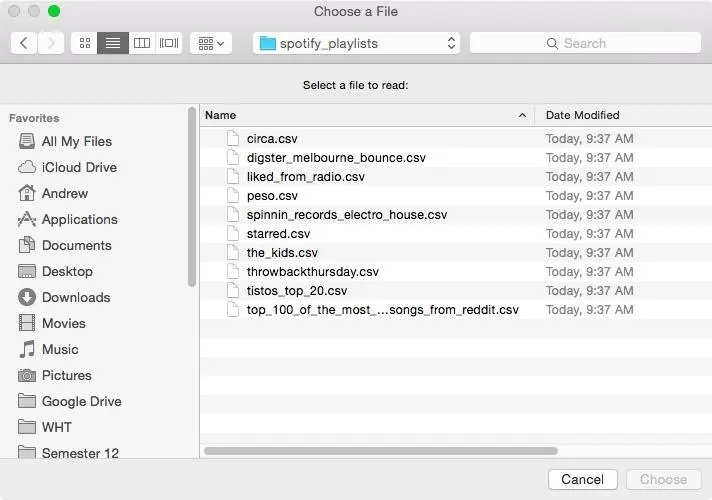712x500 pixels.
Task: Click the Applications icon
Action: pyautogui.click(x=27, y=219)
